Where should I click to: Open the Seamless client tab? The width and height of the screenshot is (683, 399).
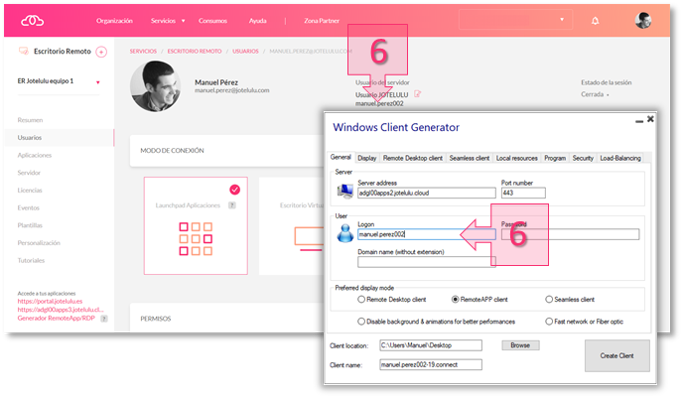click(x=469, y=158)
